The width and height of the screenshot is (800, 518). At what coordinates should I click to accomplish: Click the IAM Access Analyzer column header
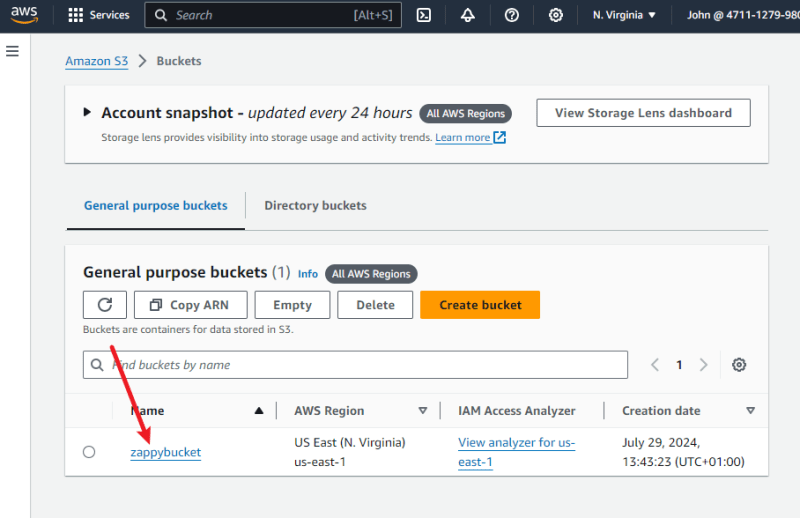pyautogui.click(x=517, y=411)
